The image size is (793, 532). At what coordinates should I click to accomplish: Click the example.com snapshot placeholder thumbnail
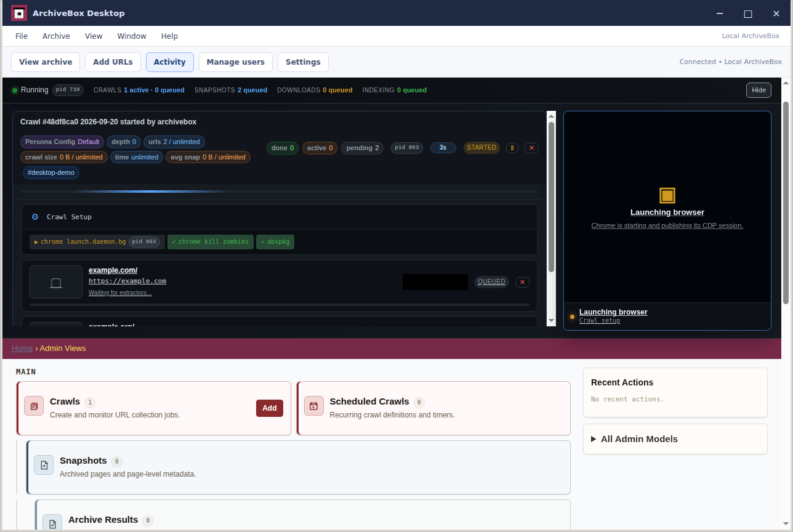point(56,282)
